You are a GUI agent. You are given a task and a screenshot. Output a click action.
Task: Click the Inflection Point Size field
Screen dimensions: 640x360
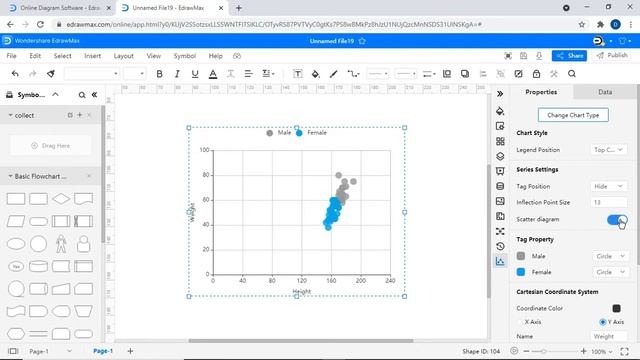coord(609,202)
